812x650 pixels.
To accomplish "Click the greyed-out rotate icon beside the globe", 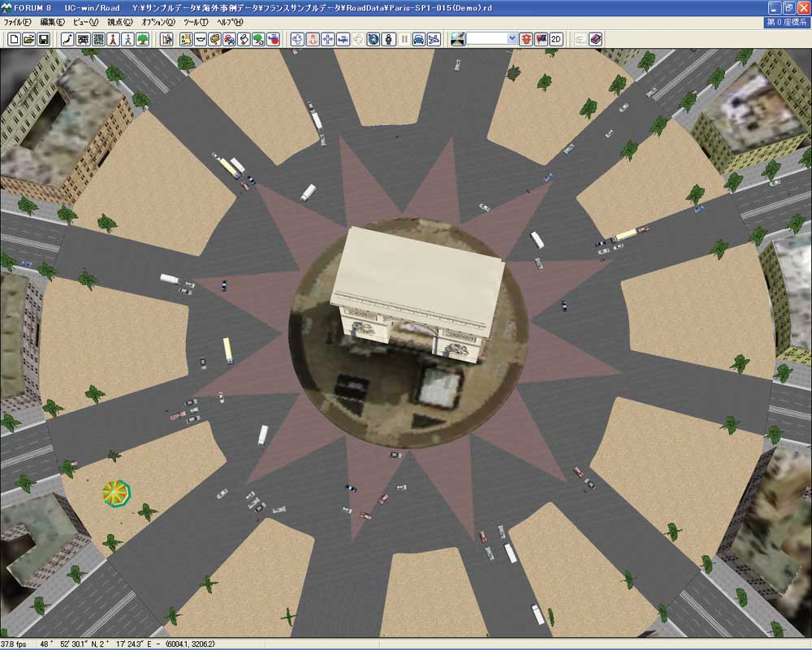I will [x=358, y=39].
